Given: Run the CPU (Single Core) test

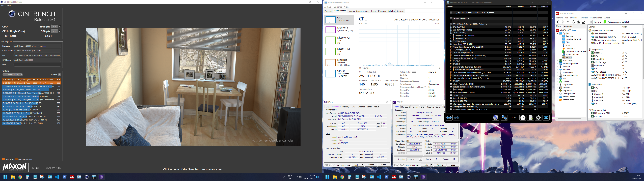Looking at the screenshot, I should 55,31.
